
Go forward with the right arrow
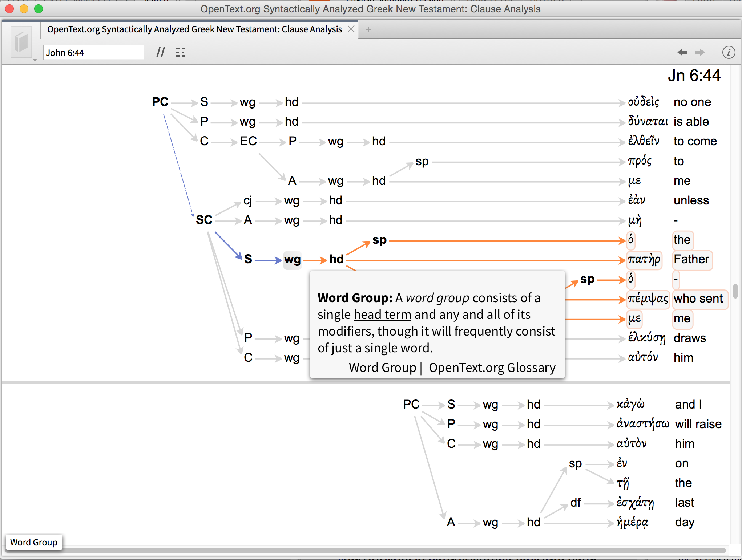coord(699,53)
